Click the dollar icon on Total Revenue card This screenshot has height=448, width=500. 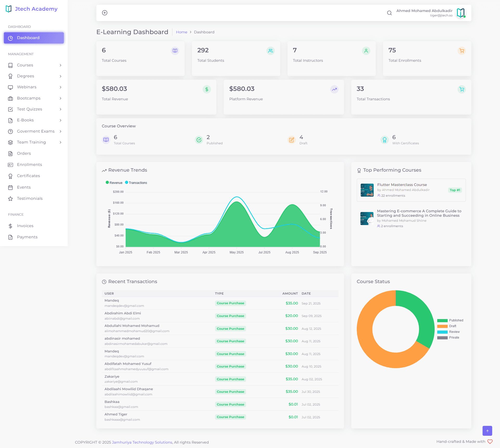(x=207, y=89)
